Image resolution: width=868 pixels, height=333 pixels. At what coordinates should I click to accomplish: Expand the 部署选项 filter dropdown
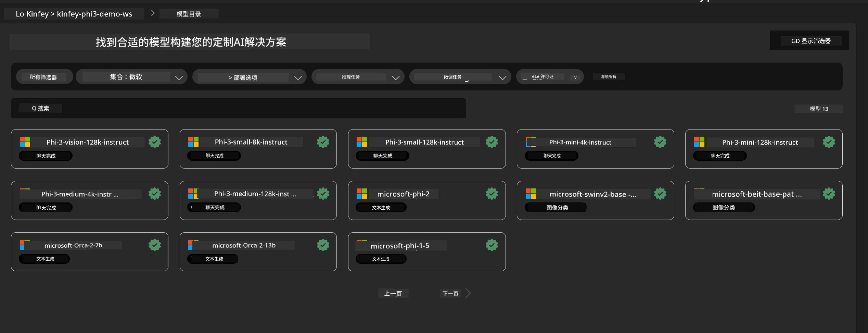coord(249,77)
